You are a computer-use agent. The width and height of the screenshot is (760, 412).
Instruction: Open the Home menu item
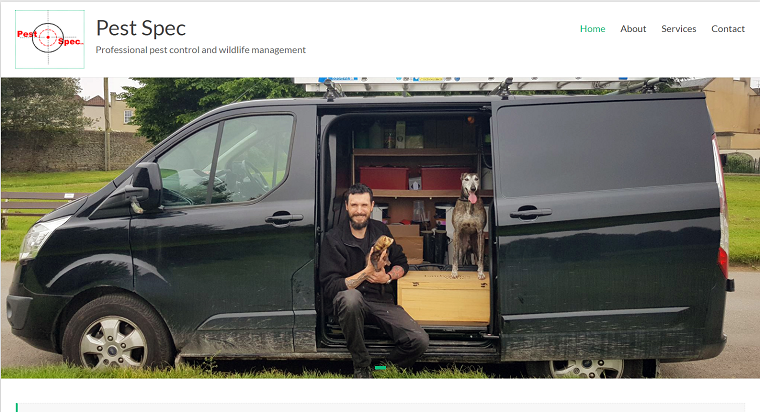[x=592, y=29]
